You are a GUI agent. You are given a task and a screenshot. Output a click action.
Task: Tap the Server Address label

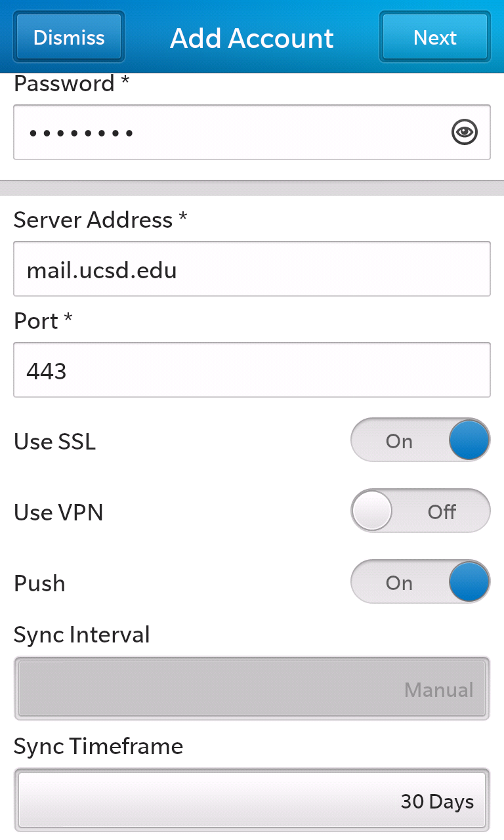[100, 219]
